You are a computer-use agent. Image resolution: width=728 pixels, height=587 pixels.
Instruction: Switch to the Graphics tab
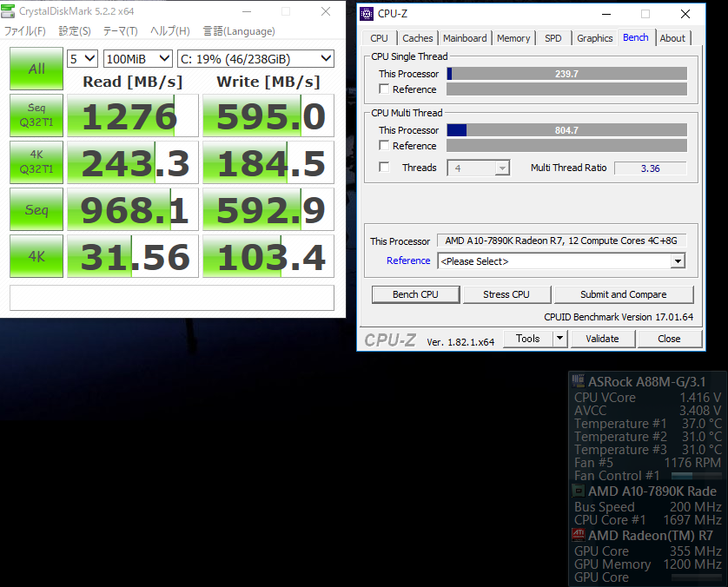click(x=595, y=38)
